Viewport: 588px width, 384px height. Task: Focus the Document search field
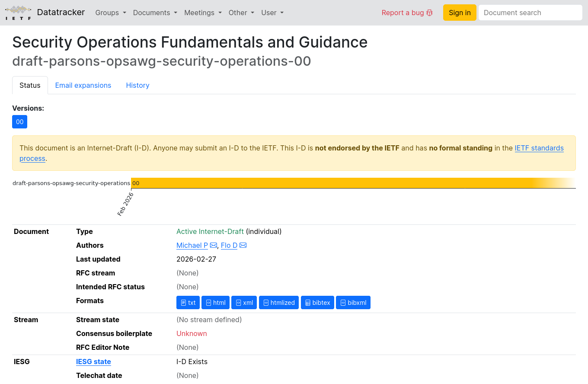click(530, 13)
